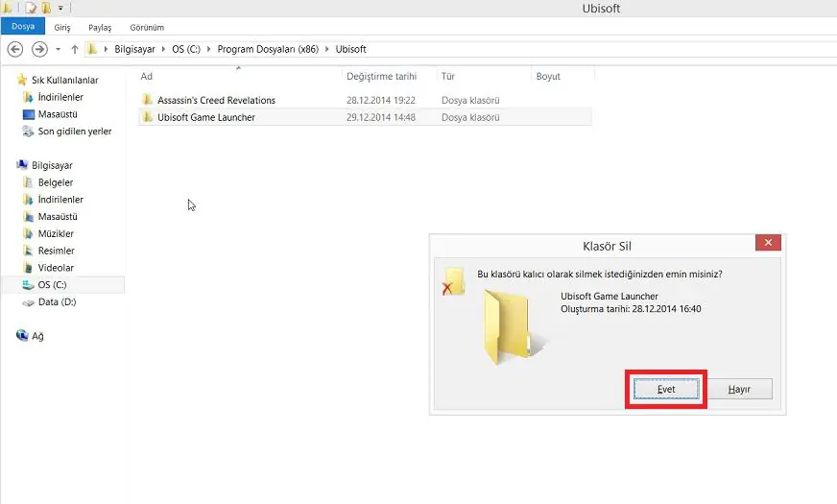
Task: Cancel deletion with the Hayır button
Action: [x=739, y=389]
